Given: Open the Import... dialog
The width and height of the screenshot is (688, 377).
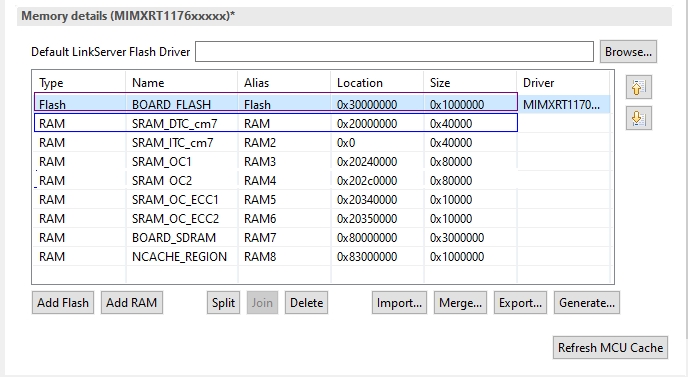Looking at the screenshot, I should pos(399,303).
